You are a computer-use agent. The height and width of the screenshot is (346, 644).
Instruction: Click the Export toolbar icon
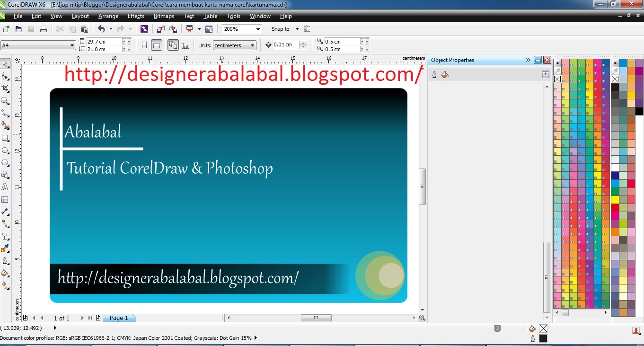[173, 29]
